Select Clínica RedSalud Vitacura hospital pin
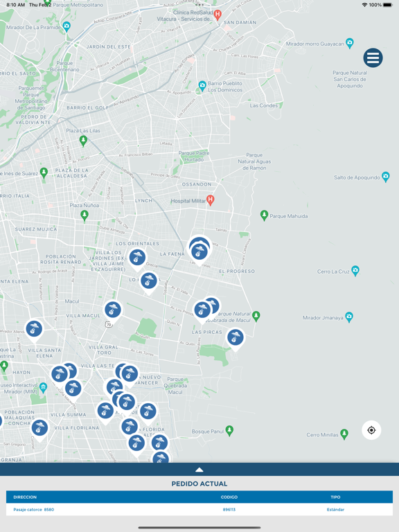Image resolution: width=399 pixels, height=532 pixels. [x=218, y=15]
